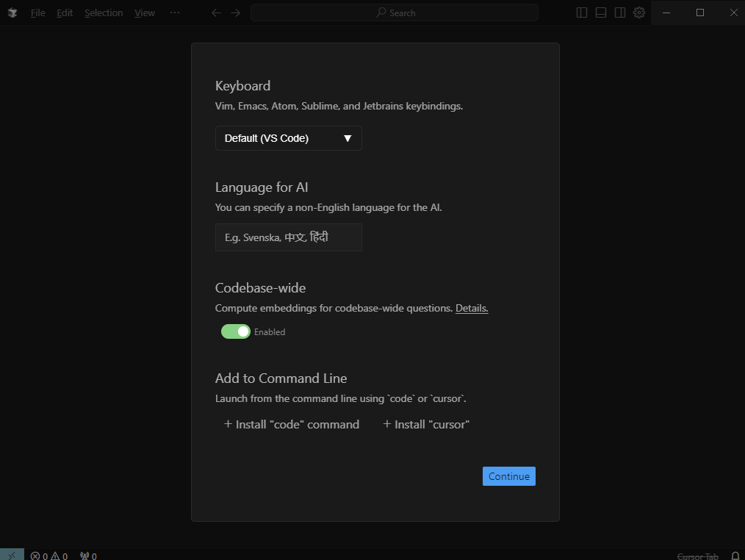
Task: Show errors and warnings count in status bar
Action: [49, 556]
